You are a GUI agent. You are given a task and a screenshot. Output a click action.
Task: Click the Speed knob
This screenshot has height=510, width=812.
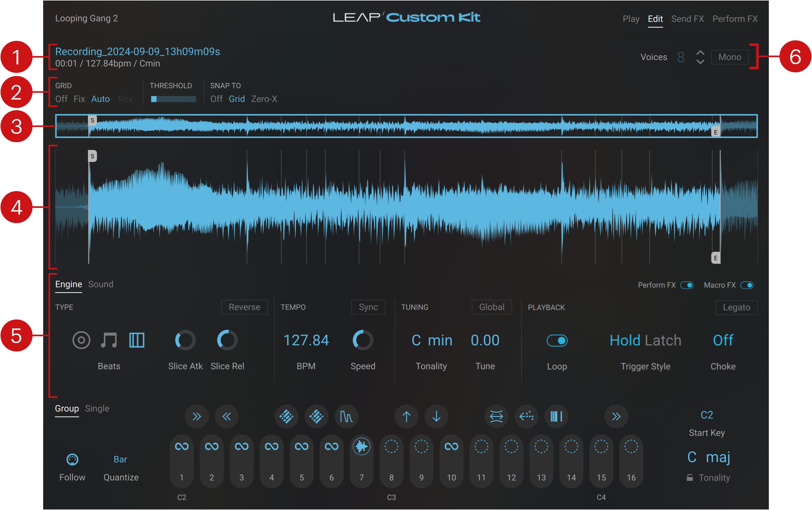point(363,340)
